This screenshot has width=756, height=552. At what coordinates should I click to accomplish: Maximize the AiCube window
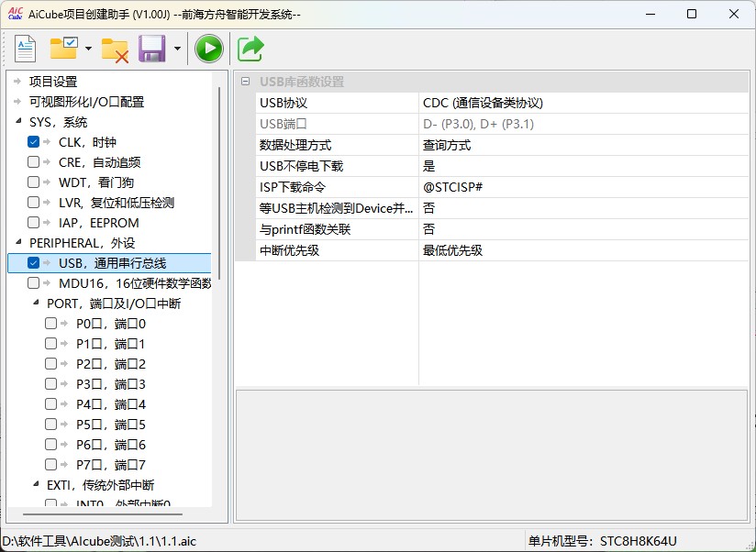click(x=692, y=14)
